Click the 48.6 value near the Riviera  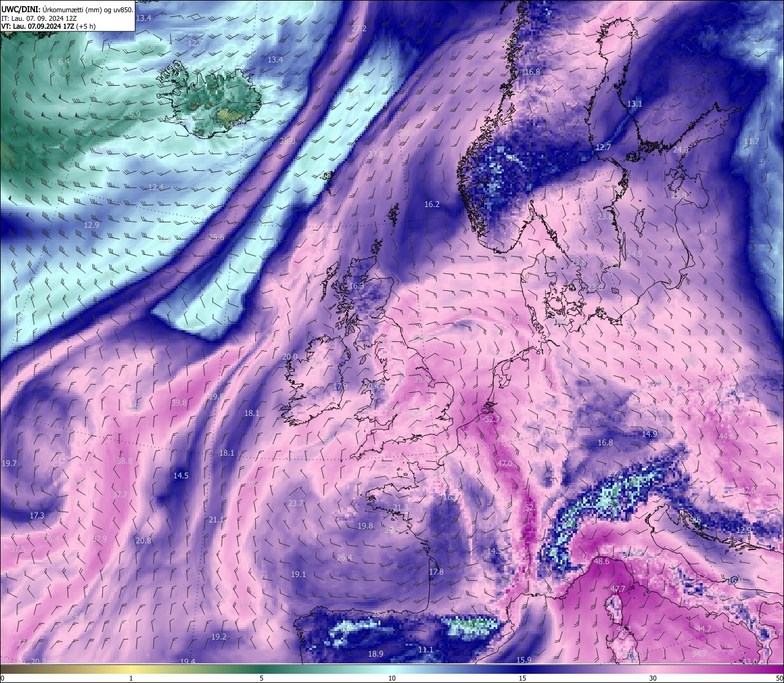point(601,561)
